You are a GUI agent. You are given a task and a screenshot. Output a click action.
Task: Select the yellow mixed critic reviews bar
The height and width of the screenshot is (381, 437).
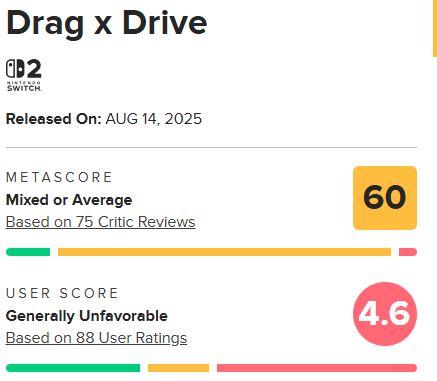tap(224, 252)
